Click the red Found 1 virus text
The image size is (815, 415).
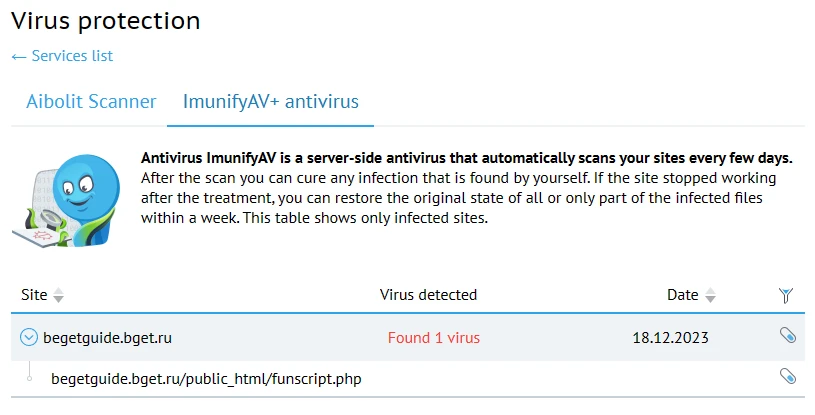433,338
